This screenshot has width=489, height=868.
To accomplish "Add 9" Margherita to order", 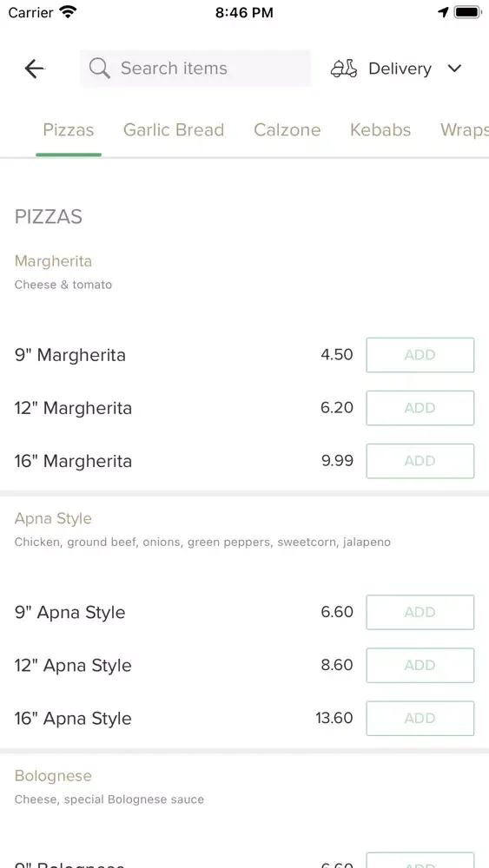I will (x=420, y=355).
